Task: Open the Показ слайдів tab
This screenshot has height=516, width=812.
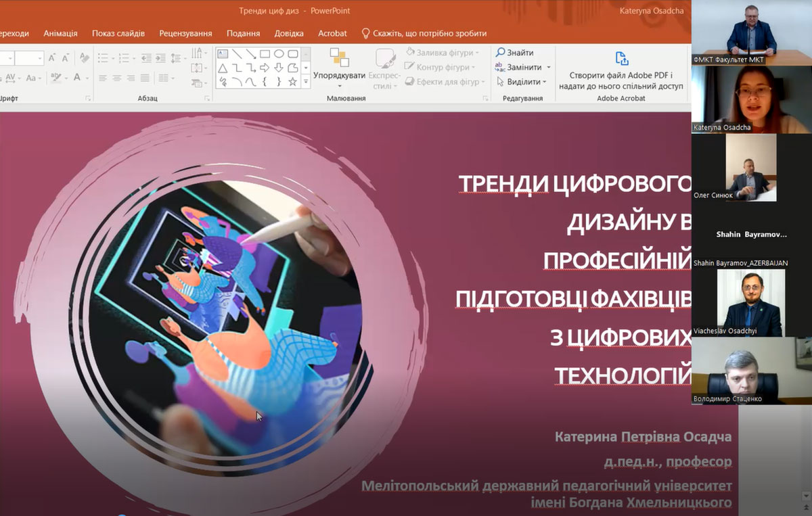Action: [118, 33]
